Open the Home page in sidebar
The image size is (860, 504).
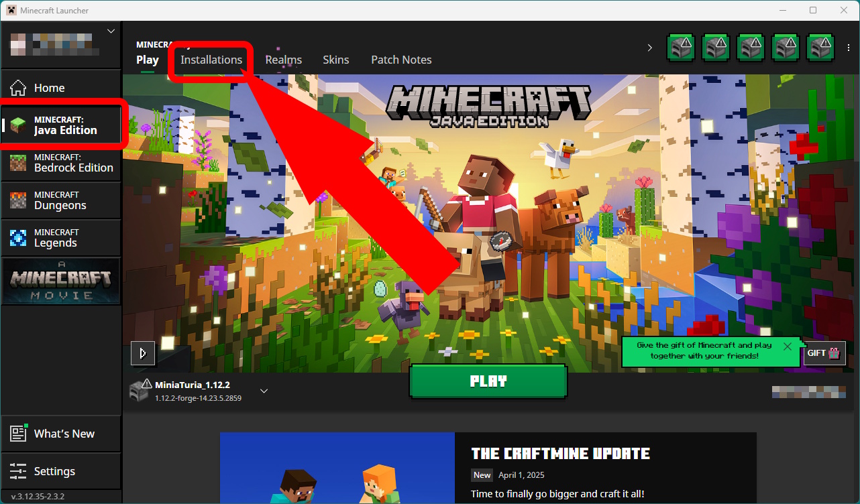coord(60,88)
